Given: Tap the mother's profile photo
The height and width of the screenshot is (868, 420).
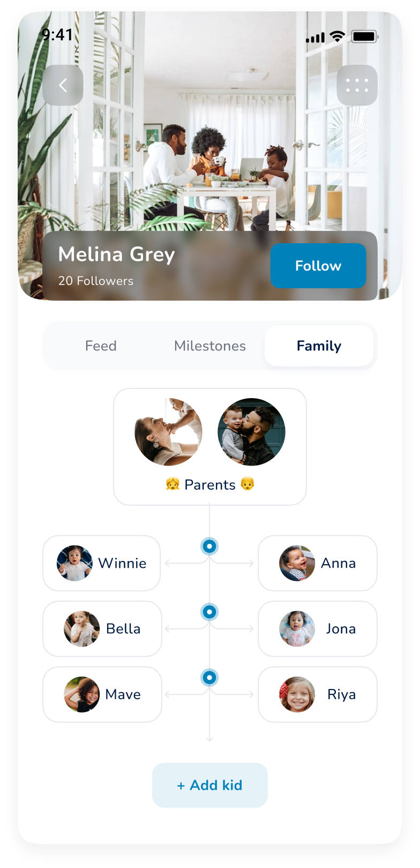Looking at the screenshot, I should (x=168, y=432).
